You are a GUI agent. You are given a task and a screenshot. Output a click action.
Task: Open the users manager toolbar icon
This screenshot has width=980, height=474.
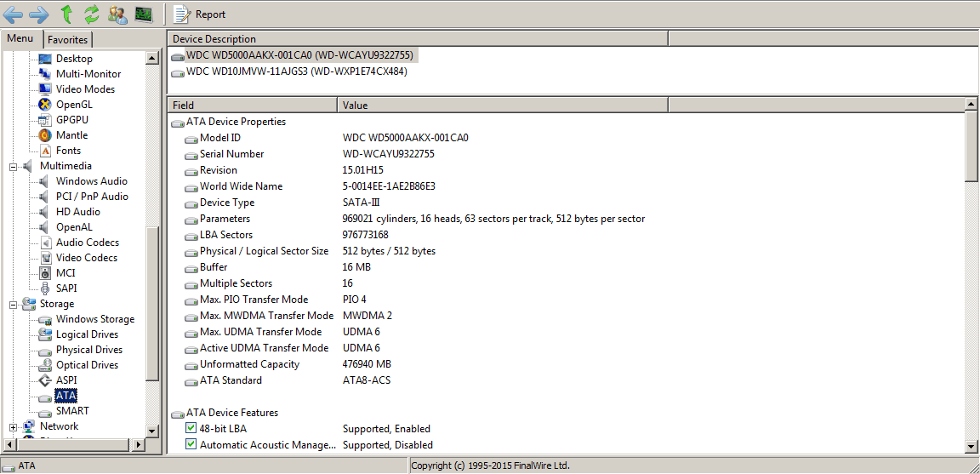pyautogui.click(x=118, y=14)
